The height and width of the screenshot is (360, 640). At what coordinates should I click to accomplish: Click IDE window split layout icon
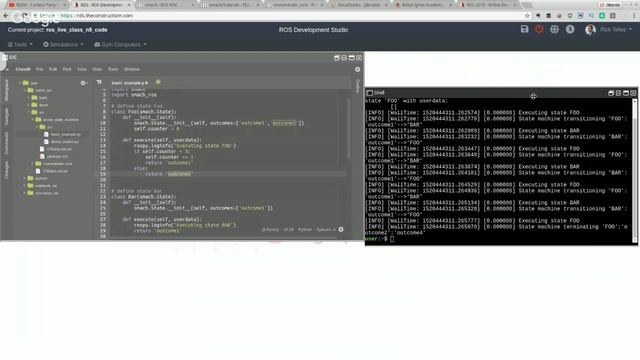(344, 58)
